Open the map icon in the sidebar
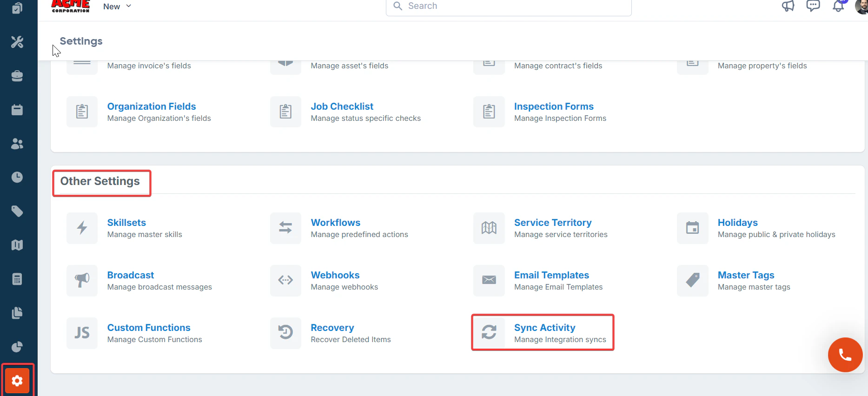 click(17, 245)
